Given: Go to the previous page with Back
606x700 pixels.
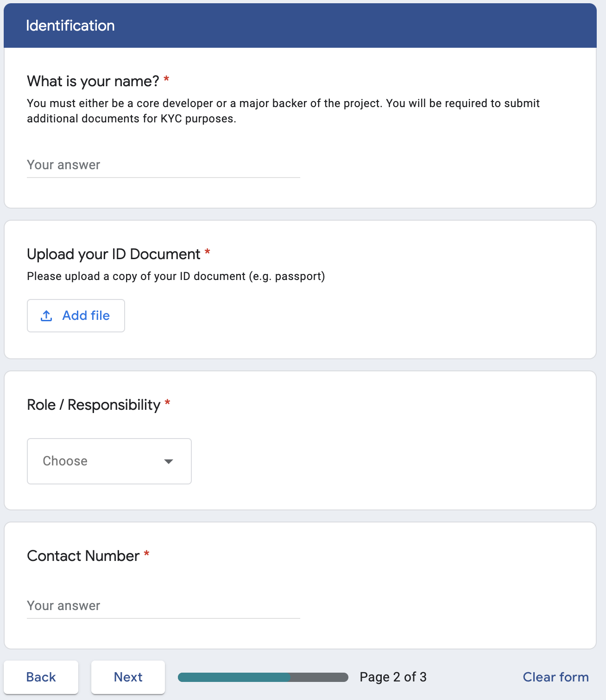Looking at the screenshot, I should (41, 677).
